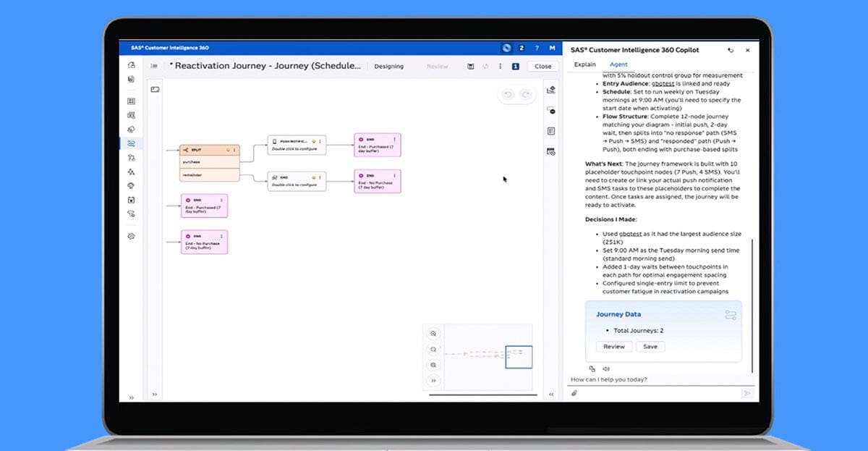This screenshot has height=451, width=868.
Task: Open the SPLIT node three-dot menu
Action: pyautogui.click(x=234, y=150)
